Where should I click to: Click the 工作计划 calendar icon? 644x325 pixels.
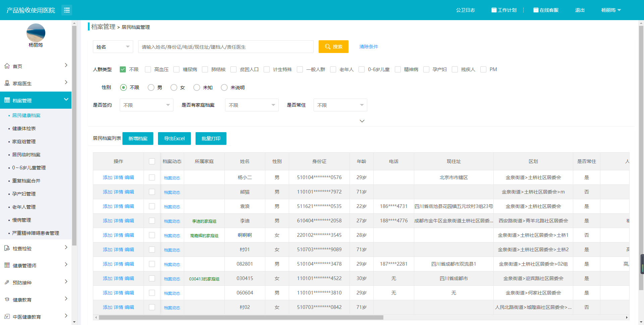[x=494, y=10]
